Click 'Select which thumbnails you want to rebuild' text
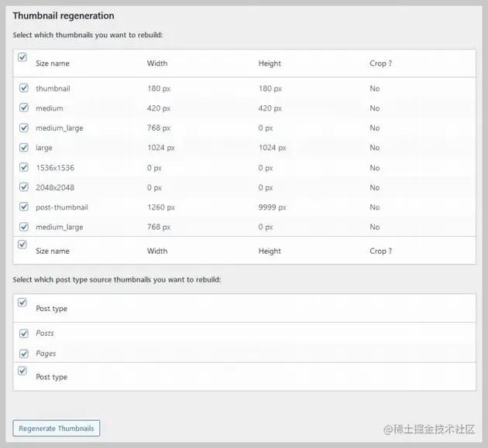 coord(88,35)
